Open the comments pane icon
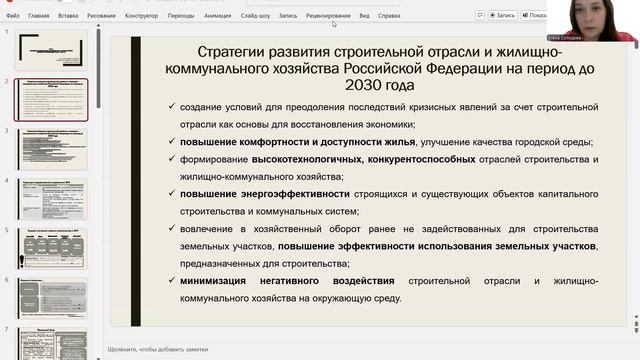The image size is (640, 360). click(x=480, y=15)
